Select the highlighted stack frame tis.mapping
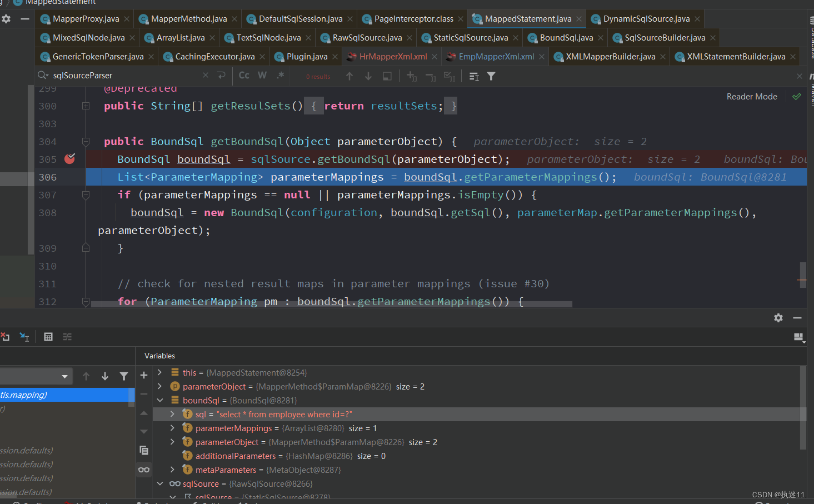The width and height of the screenshot is (814, 504). click(x=64, y=395)
